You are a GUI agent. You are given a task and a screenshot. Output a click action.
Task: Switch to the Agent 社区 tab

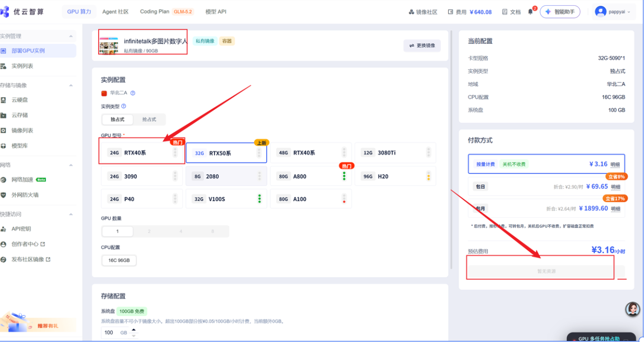(x=116, y=12)
